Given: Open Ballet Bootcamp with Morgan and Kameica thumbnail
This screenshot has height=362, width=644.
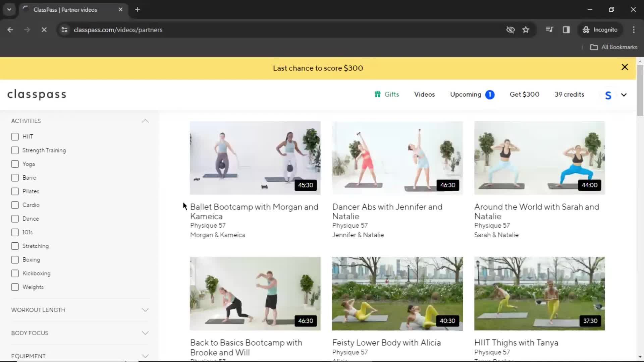Looking at the screenshot, I should click(255, 158).
